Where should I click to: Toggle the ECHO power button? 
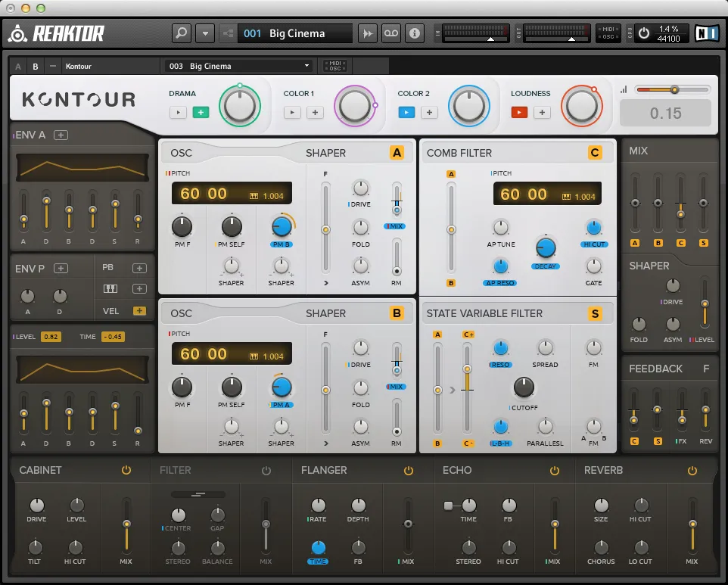tap(555, 471)
